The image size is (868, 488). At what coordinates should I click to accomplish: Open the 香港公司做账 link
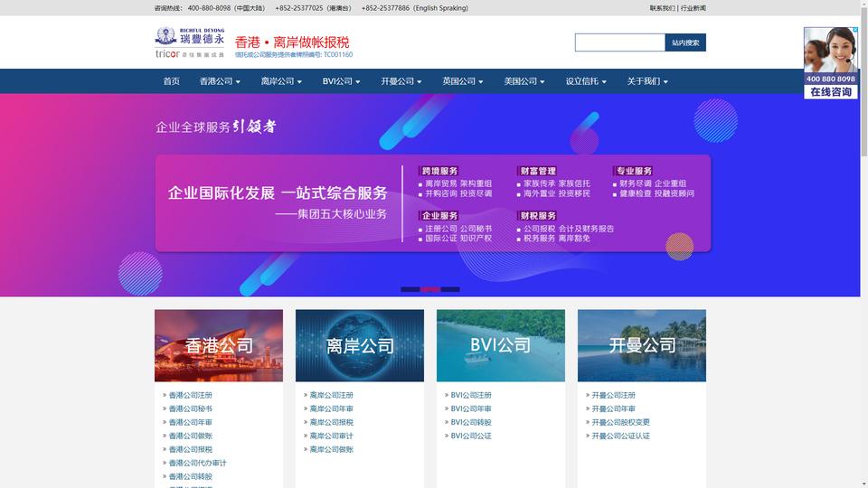191,436
